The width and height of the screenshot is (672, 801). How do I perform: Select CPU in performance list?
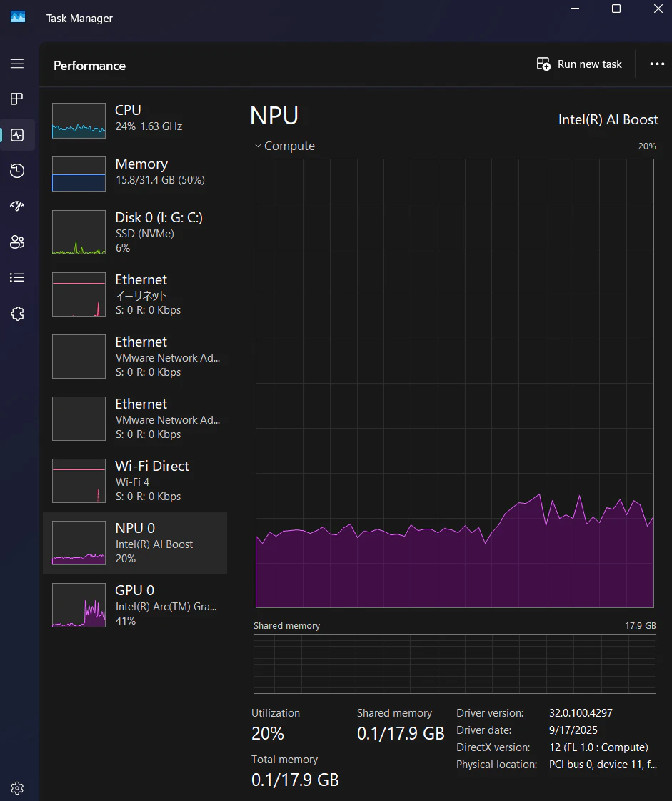point(135,121)
